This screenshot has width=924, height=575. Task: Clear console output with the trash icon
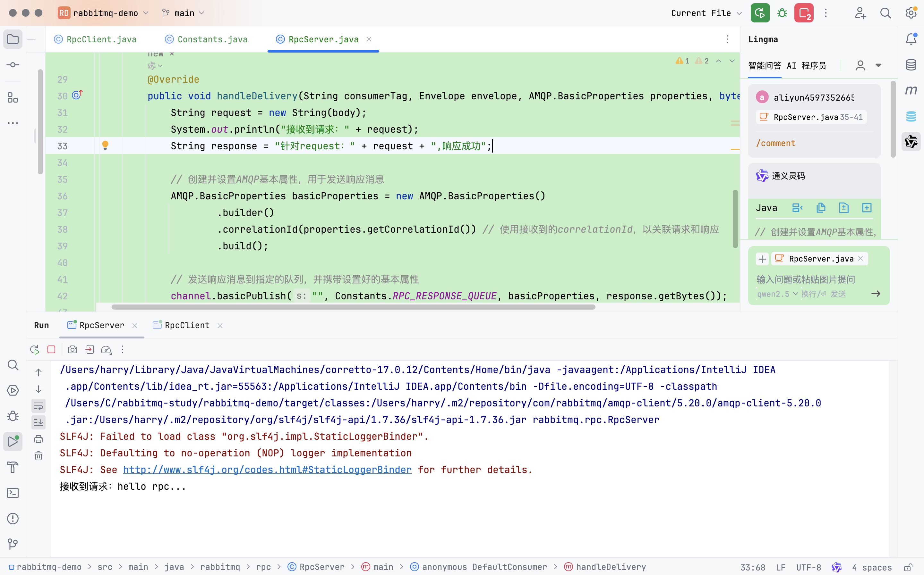pyautogui.click(x=38, y=455)
